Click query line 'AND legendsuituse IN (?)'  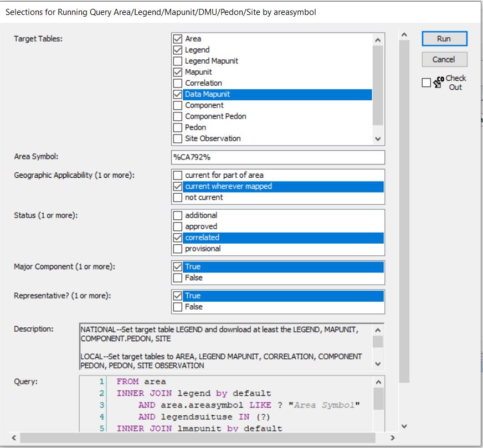pos(204,417)
